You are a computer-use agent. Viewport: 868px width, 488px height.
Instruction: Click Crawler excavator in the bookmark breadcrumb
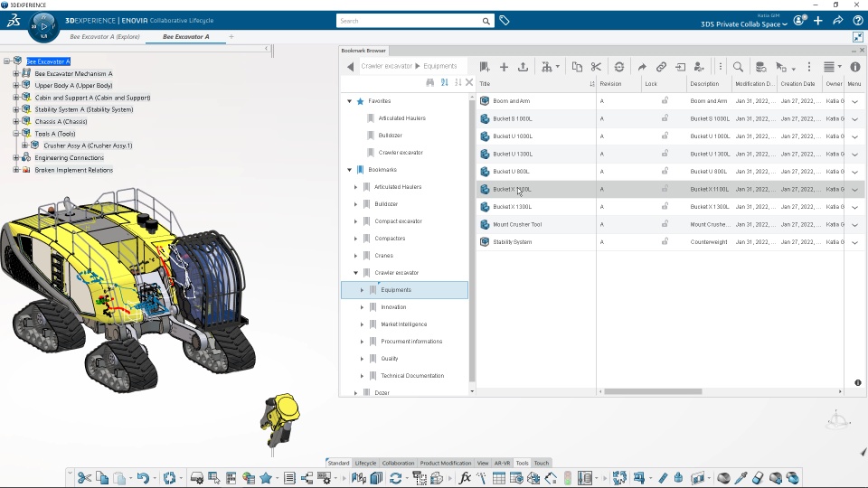click(x=387, y=66)
